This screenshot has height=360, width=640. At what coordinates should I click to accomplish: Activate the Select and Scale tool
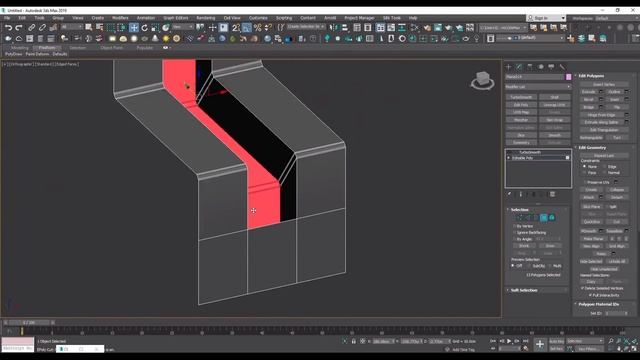[x=155, y=28]
